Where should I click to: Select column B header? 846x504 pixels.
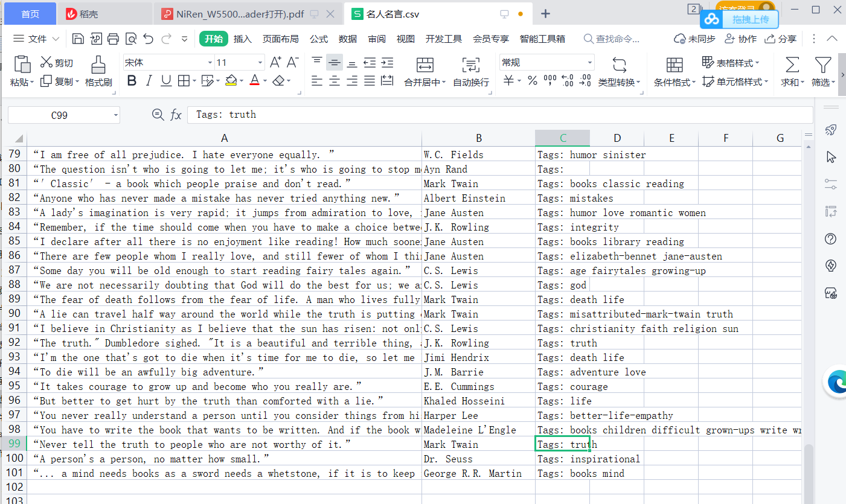478,138
